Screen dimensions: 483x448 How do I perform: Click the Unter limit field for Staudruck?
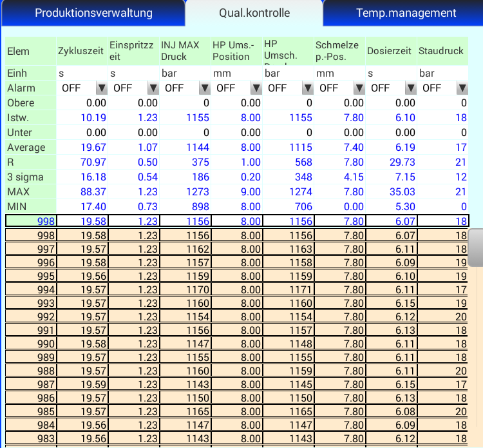click(444, 133)
